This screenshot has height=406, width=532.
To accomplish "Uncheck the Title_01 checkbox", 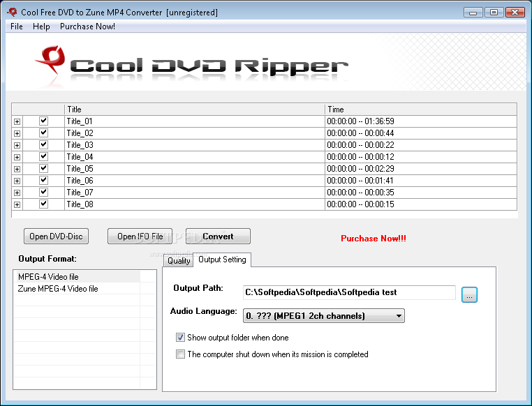I will [x=43, y=121].
